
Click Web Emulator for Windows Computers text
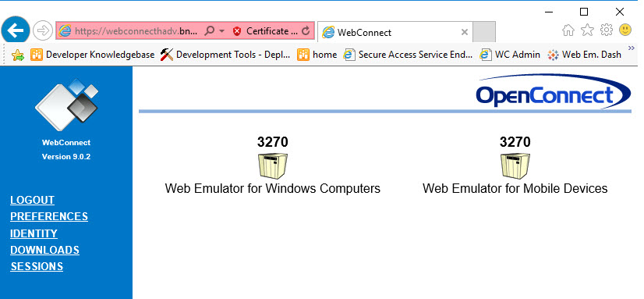(x=273, y=188)
